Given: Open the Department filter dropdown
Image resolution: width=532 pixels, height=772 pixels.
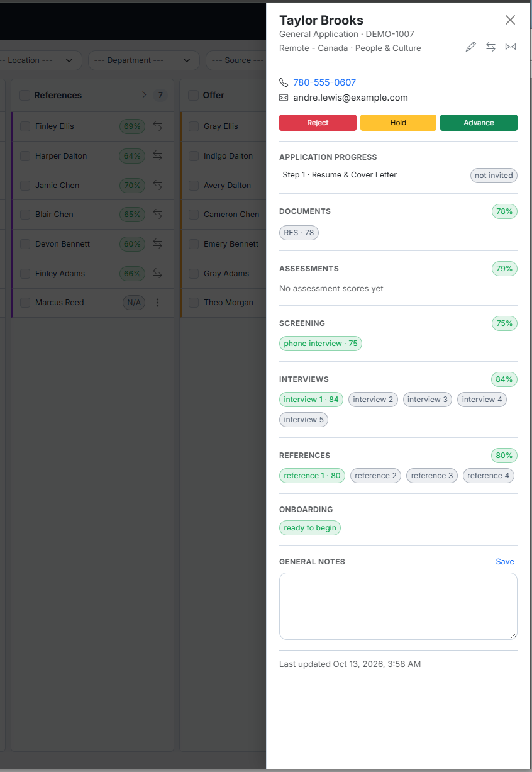Looking at the screenshot, I should pyautogui.click(x=144, y=60).
